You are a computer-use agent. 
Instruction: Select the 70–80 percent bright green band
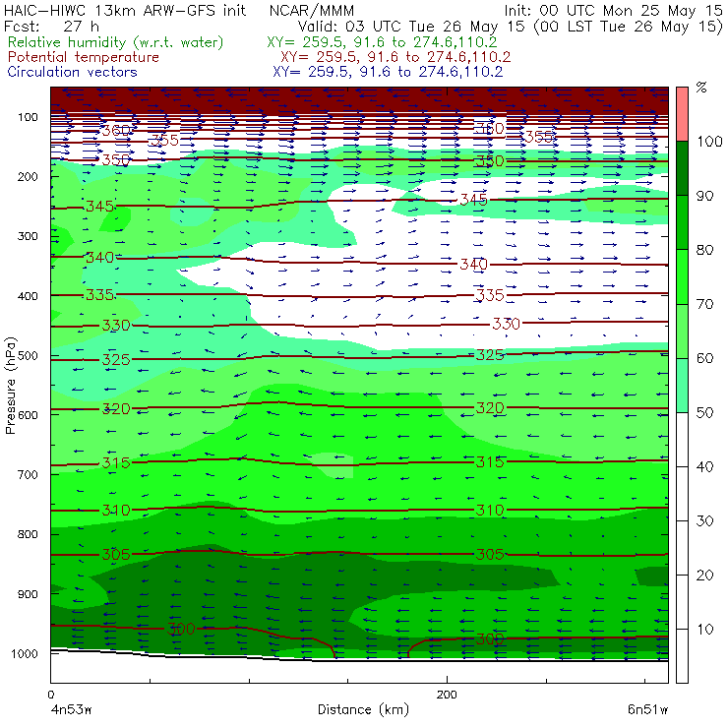[x=682, y=276]
